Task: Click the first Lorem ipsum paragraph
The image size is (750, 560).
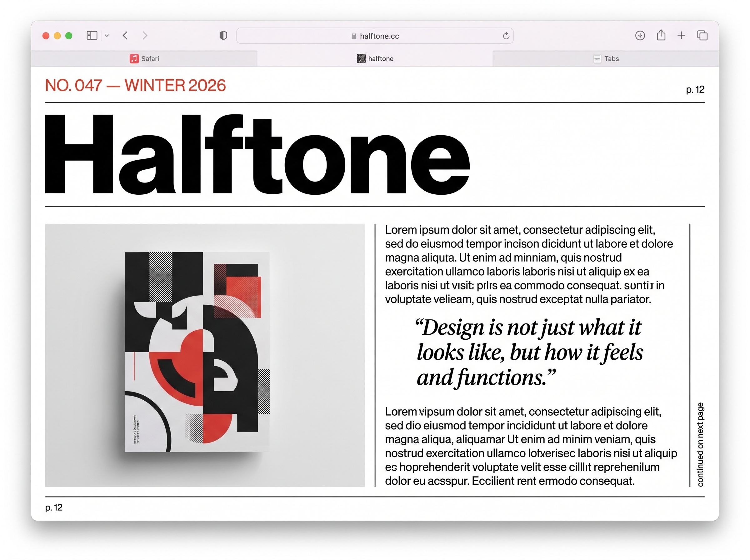Action: (x=529, y=264)
